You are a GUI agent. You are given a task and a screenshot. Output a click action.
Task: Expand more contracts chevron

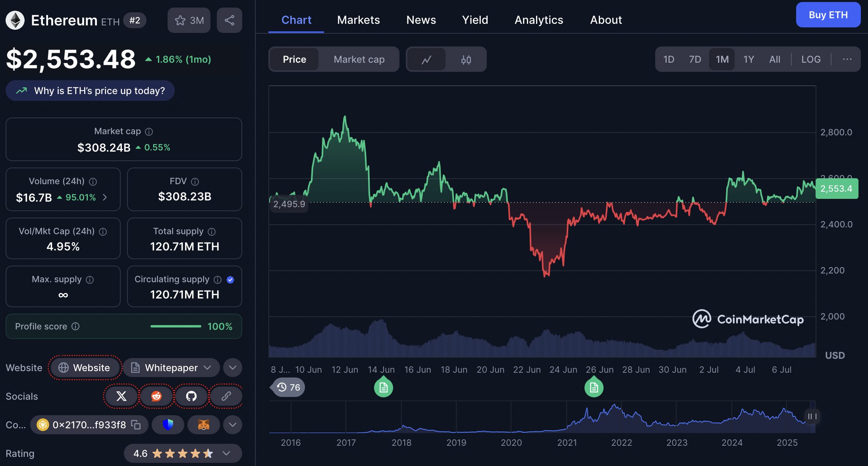(x=233, y=425)
